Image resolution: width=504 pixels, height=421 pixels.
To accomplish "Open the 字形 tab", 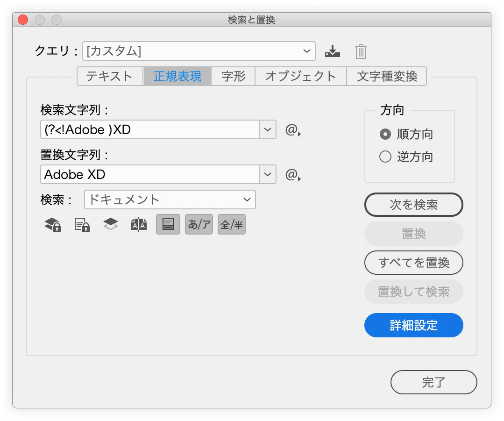I will [x=234, y=76].
